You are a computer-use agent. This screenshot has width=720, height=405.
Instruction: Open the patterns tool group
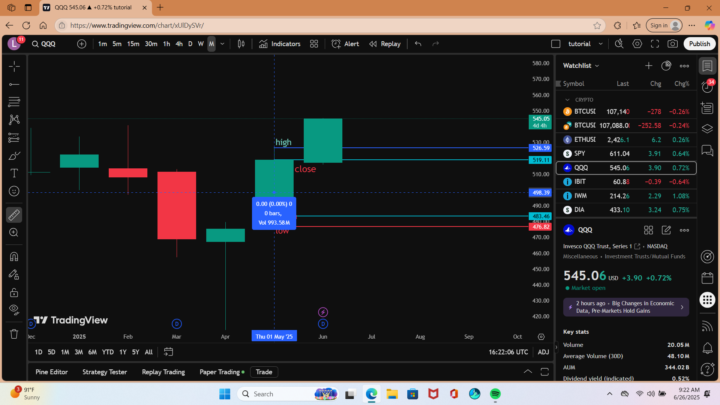click(x=14, y=120)
